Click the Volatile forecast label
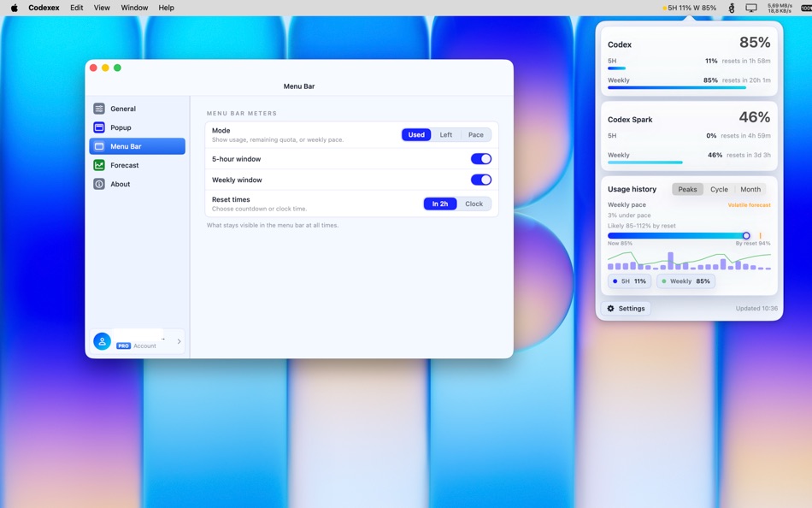The image size is (812, 508). click(x=749, y=204)
